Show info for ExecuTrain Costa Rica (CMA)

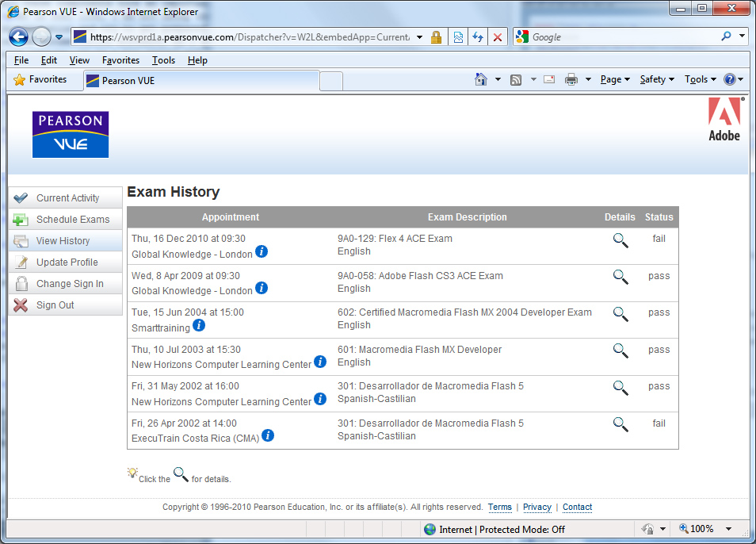point(268,435)
